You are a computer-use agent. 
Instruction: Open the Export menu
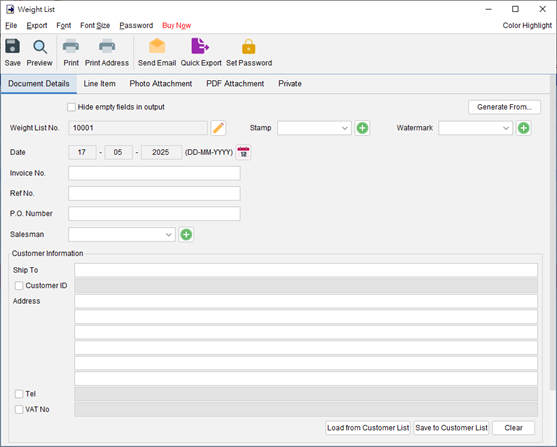[x=37, y=26]
